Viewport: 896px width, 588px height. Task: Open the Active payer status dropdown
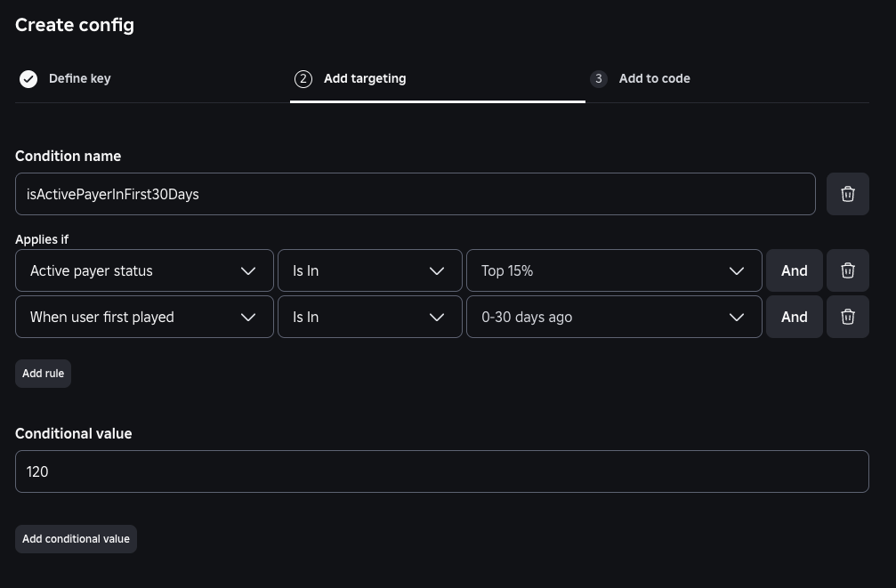pos(144,270)
